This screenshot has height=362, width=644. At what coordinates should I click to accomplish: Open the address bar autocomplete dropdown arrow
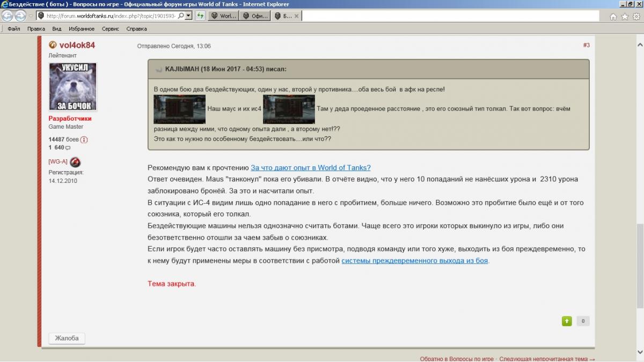tap(188, 16)
